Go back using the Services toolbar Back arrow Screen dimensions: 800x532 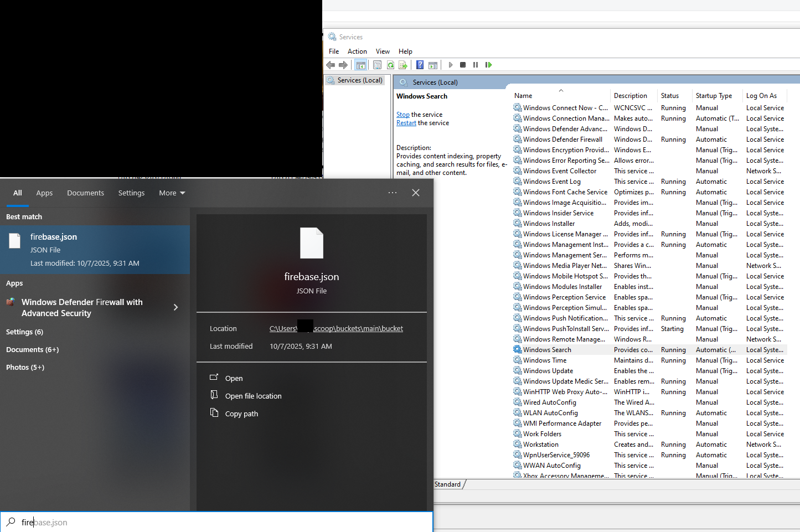[x=331, y=65]
